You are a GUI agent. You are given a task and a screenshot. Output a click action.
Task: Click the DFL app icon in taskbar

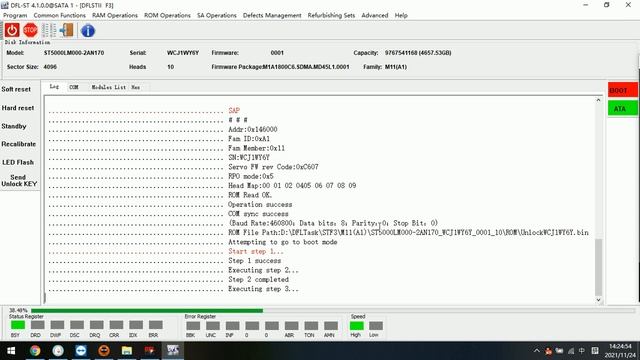click(x=173, y=351)
